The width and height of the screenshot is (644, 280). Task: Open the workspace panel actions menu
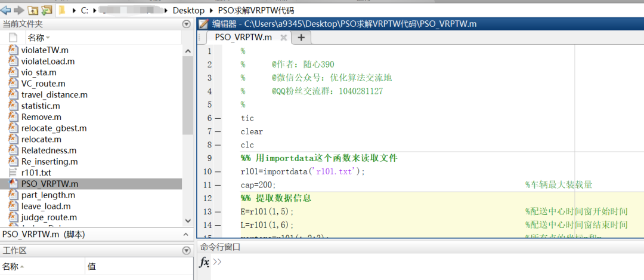tap(186, 251)
